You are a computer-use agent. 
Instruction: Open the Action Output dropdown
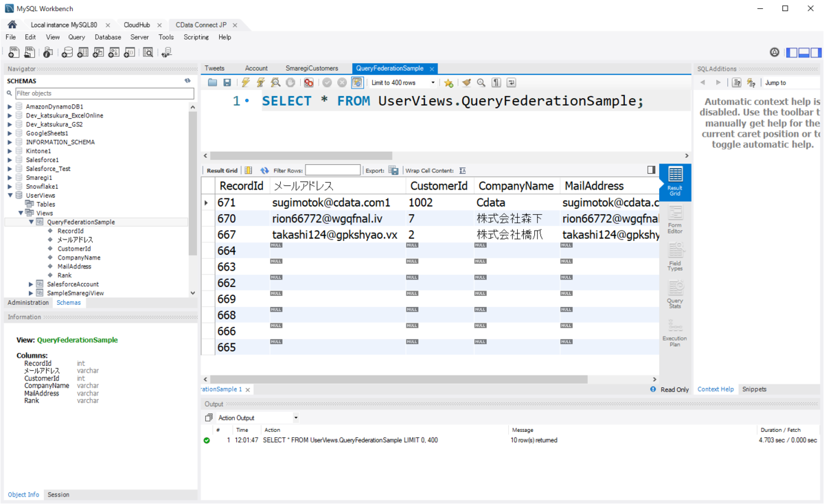[x=257, y=417]
